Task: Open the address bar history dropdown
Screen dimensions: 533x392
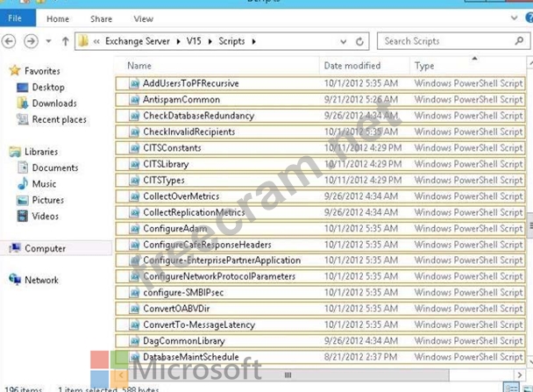Action: [x=344, y=42]
